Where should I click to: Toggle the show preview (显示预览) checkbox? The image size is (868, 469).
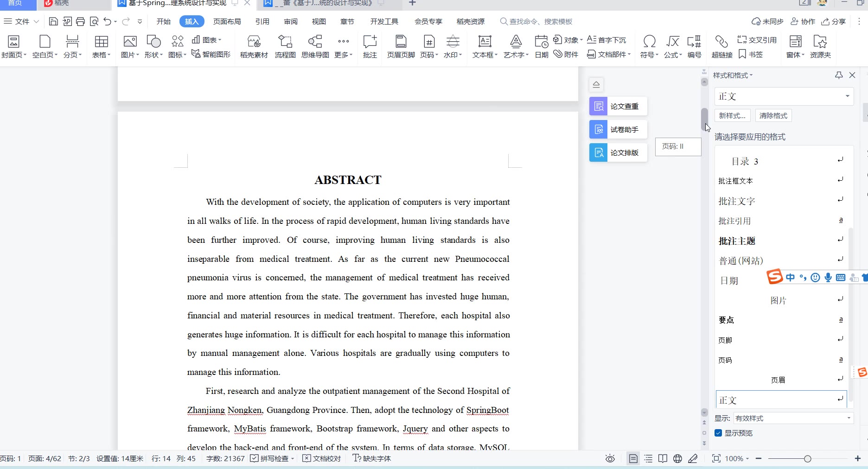tap(718, 433)
